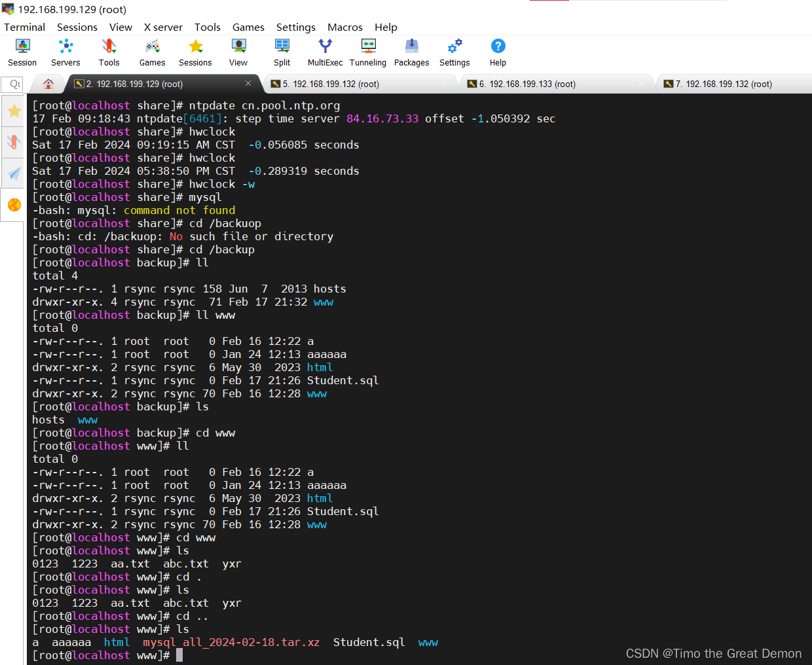
Task: Click the terminal cursor at last prompt
Action: (x=179, y=655)
